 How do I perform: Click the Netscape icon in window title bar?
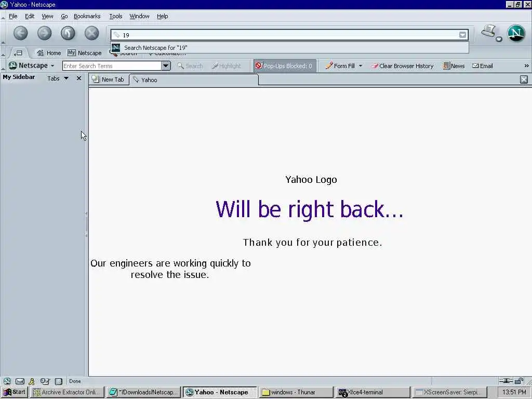(x=4, y=4)
